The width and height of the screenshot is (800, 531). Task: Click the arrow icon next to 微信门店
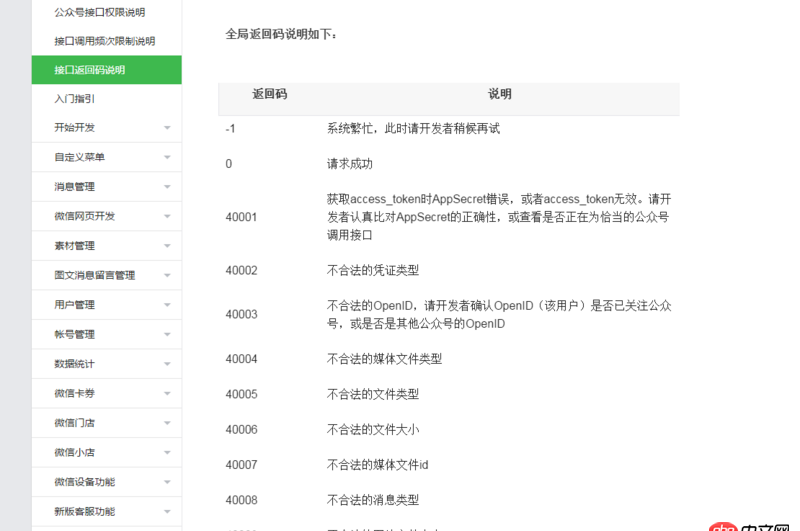[x=167, y=423]
